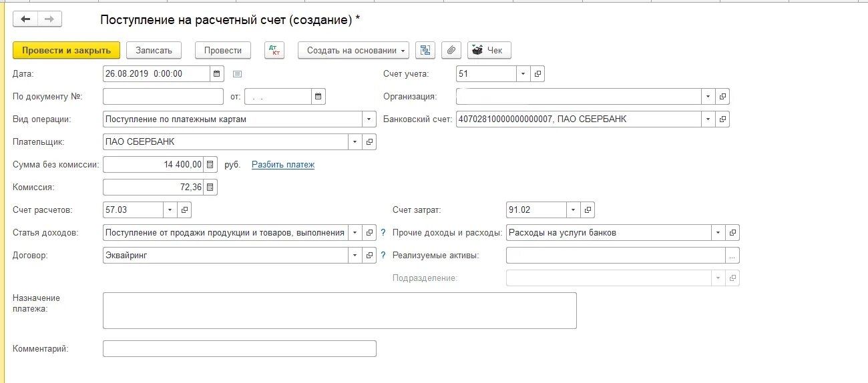The image size is (868, 383).
Task: Click the Комментарий input field
Action: pyautogui.click(x=240, y=348)
